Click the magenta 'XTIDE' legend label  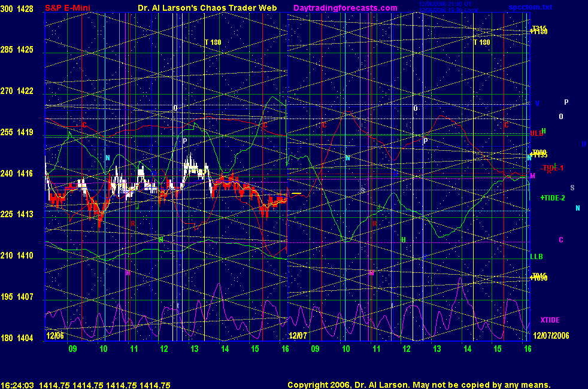(x=550, y=320)
